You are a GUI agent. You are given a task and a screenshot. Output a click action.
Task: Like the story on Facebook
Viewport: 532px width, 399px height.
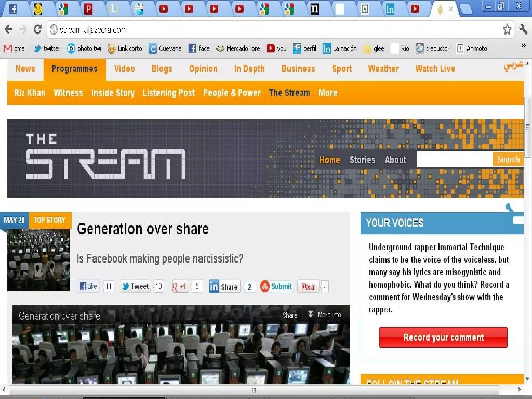point(88,287)
